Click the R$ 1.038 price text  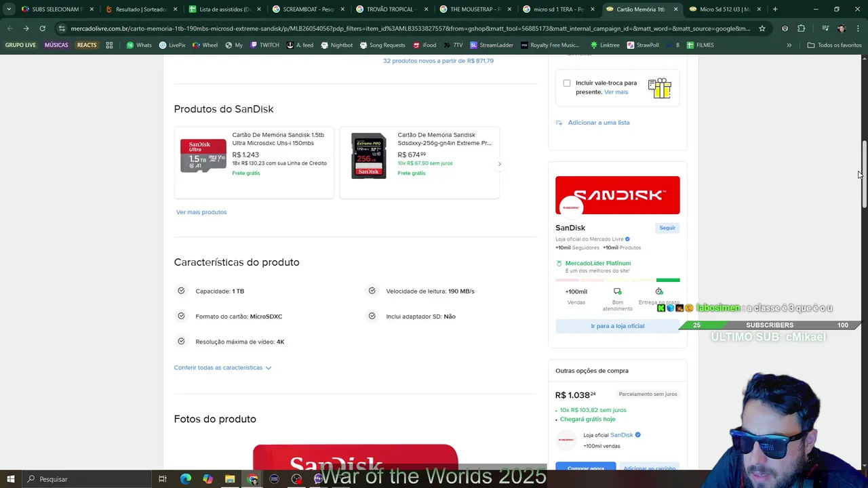576,395
